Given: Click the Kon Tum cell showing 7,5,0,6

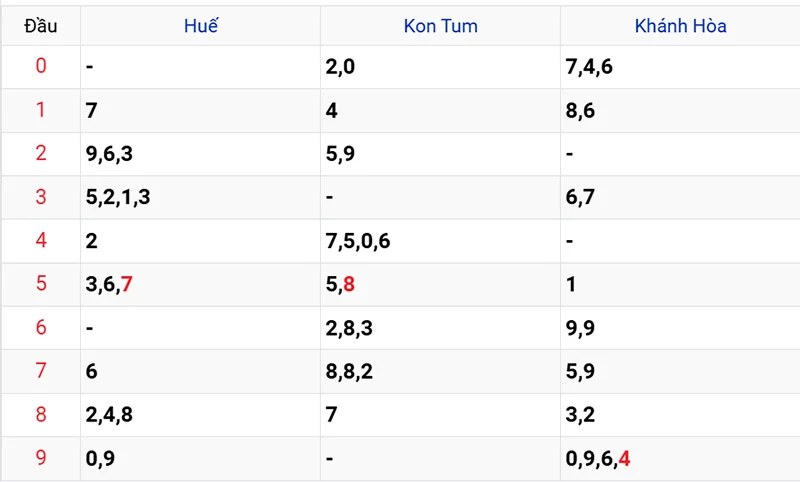Looking at the screenshot, I should (x=358, y=241).
